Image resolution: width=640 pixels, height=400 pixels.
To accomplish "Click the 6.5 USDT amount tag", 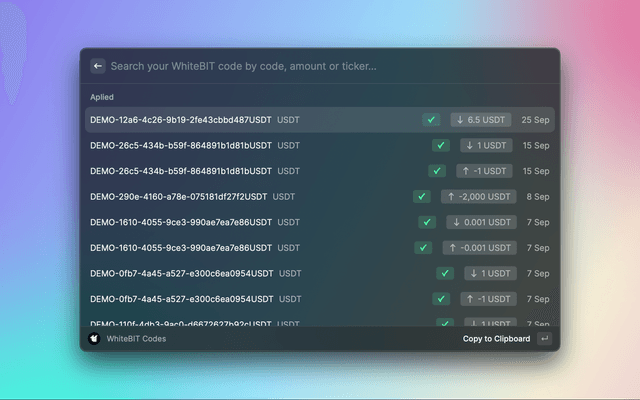I will 481,120.
